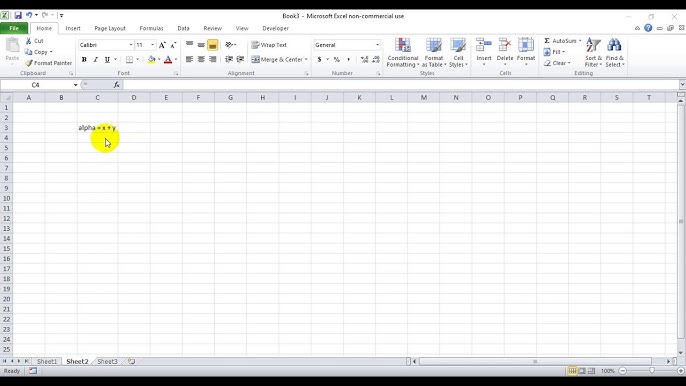Toggle Italic formatting
Screen dimensions: 686x386
[x=95, y=60]
